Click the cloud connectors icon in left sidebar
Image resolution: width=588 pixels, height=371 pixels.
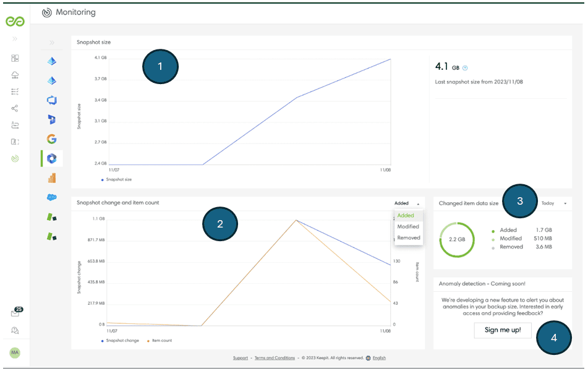pyautogui.click(x=15, y=75)
